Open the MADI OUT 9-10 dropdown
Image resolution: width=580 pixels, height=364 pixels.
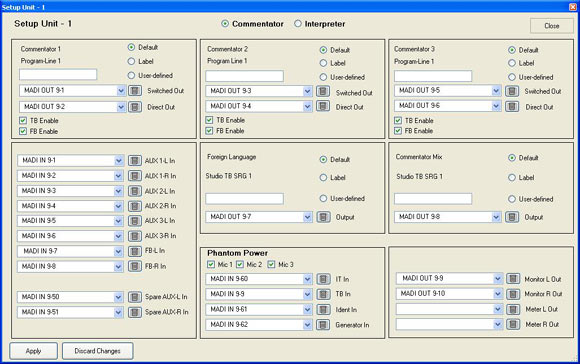point(498,294)
